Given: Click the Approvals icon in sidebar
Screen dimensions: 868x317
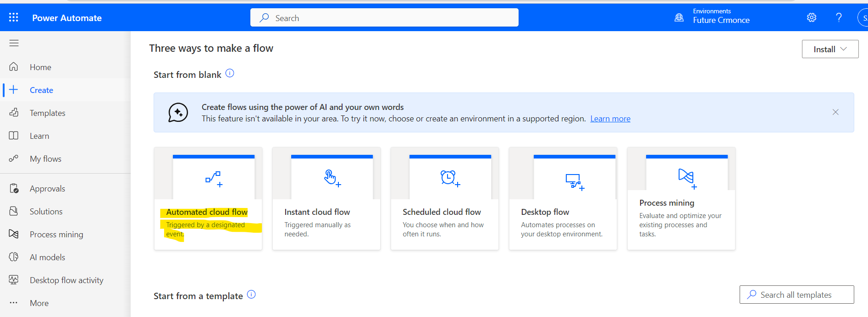Looking at the screenshot, I should 14,188.
